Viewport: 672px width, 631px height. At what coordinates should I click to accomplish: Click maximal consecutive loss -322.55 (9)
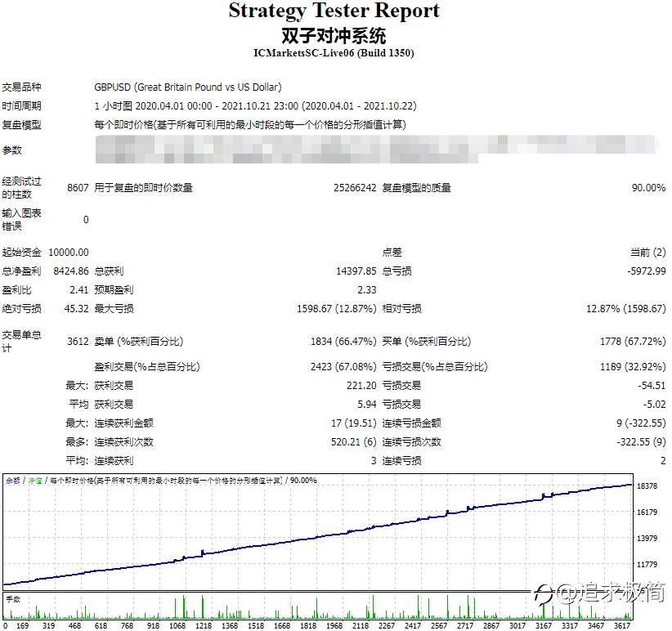point(641,441)
